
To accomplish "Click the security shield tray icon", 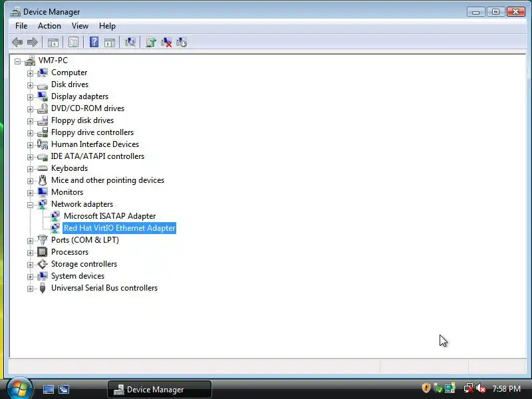I will (426, 388).
